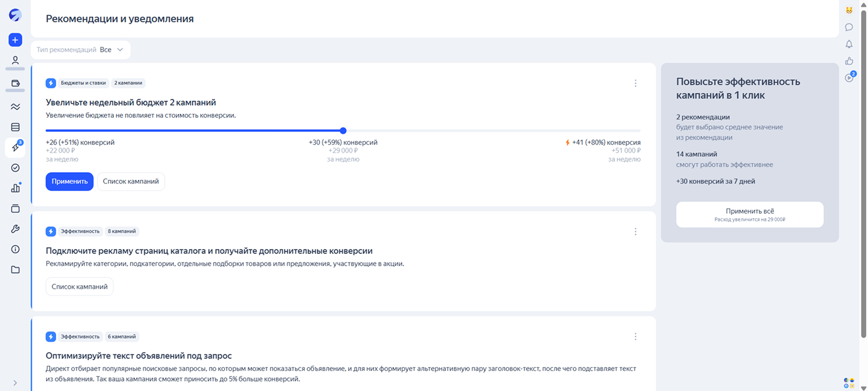Viewport: 868px width, 391px height.
Task: Click the '+30 (+59%) конверсий' label
Action: [x=343, y=143]
